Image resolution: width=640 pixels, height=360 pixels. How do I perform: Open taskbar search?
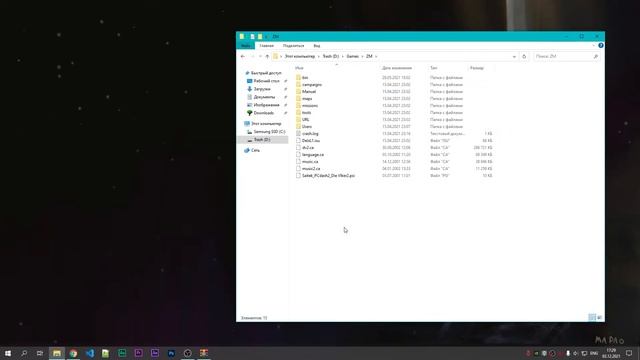click(x=24, y=353)
